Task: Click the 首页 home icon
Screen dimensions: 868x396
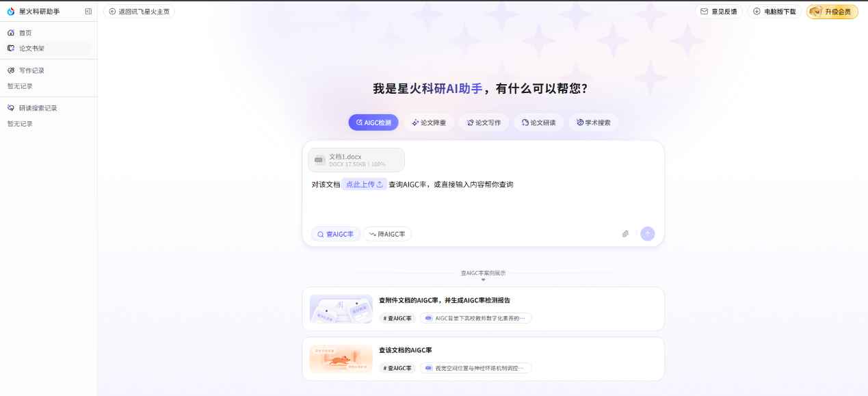Action: coord(10,33)
